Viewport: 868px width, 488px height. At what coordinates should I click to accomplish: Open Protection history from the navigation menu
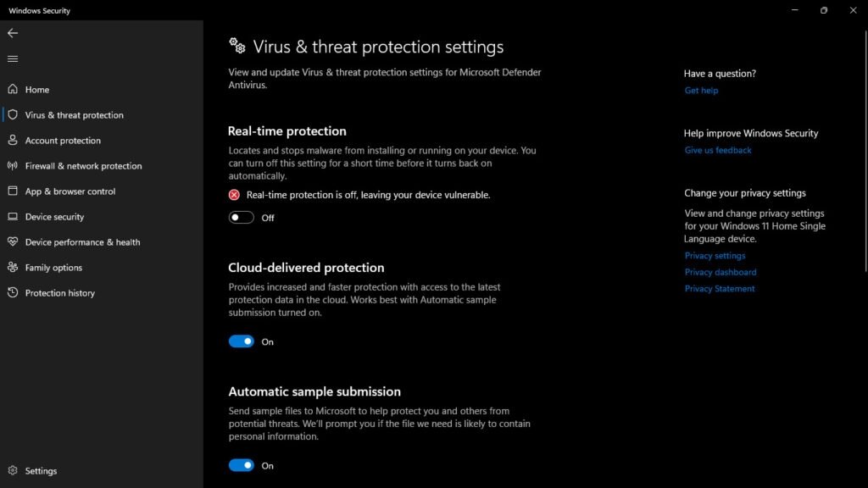pos(12,292)
